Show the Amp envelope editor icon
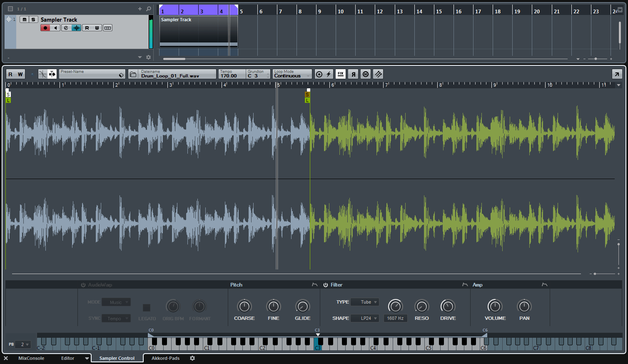Viewport: 628px width, 364px height. 544,284
